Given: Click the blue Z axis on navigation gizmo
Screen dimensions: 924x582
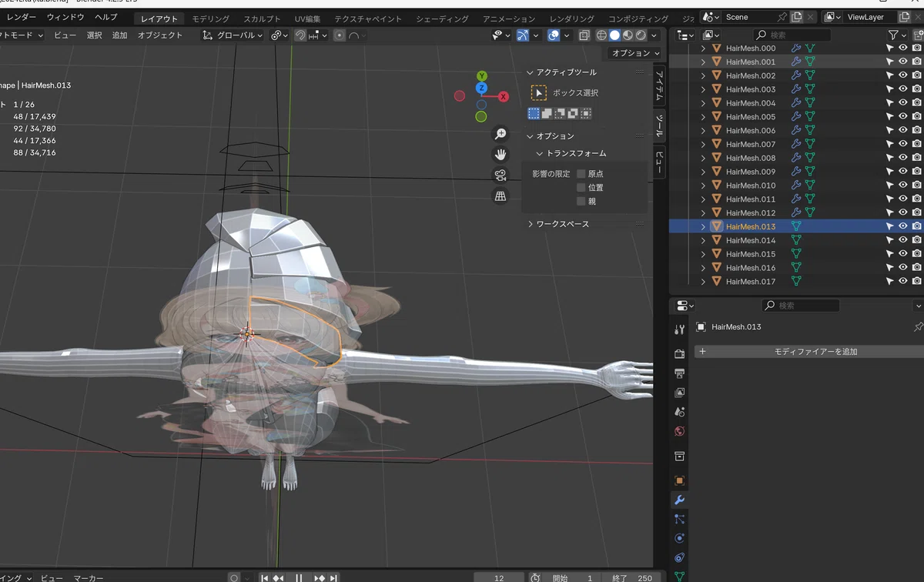Looking at the screenshot, I should coord(481,89).
